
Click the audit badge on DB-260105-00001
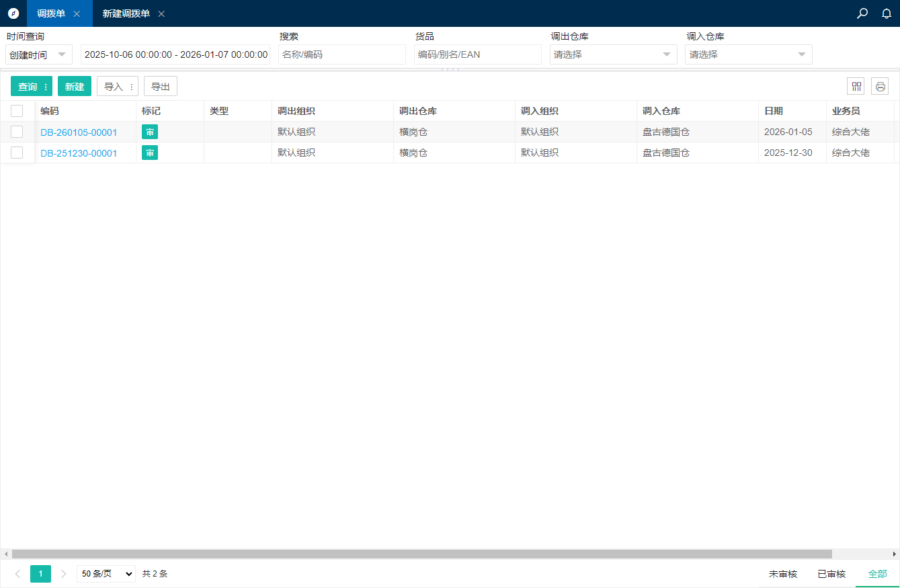tap(150, 132)
